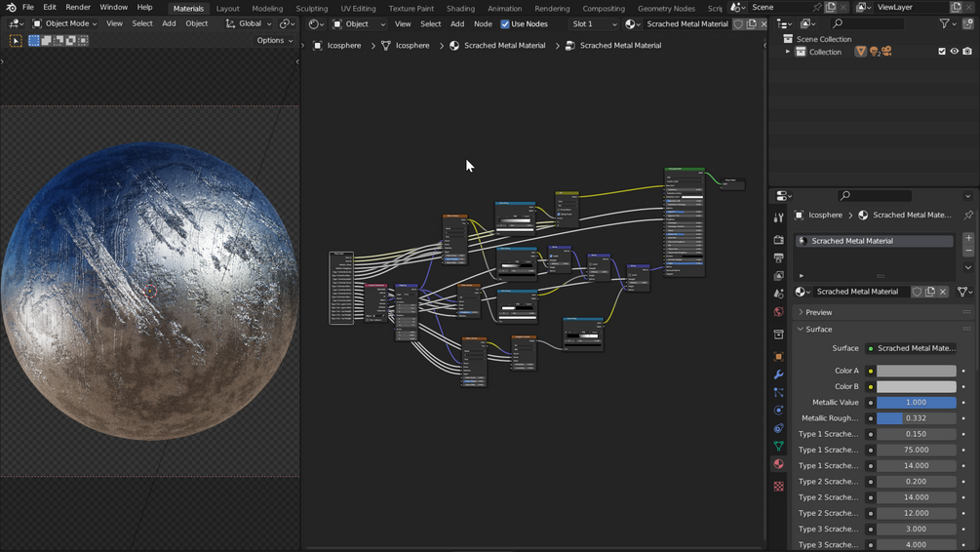Image resolution: width=980 pixels, height=552 pixels.
Task: Click the Color A swatch
Action: (x=917, y=371)
